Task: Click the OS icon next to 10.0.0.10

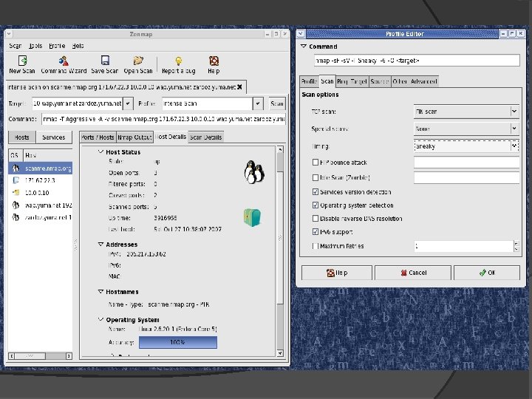Action: (16, 192)
